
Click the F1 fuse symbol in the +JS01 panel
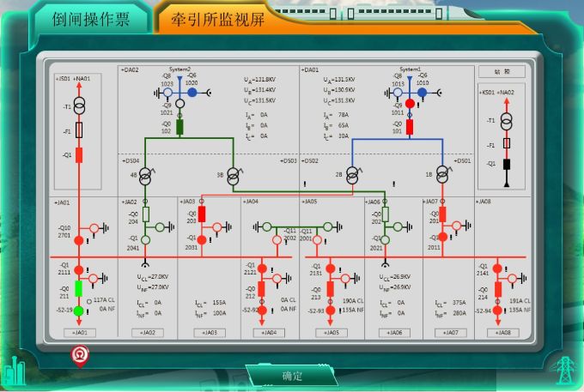(79, 130)
